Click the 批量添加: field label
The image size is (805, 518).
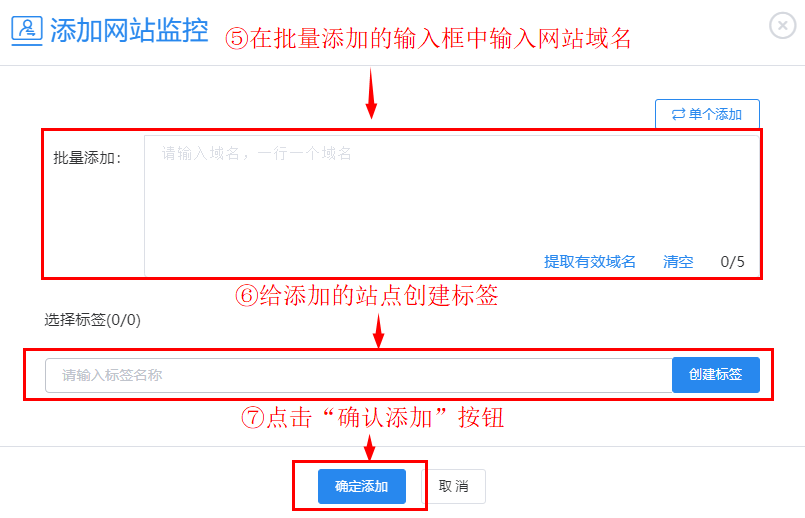(x=87, y=158)
